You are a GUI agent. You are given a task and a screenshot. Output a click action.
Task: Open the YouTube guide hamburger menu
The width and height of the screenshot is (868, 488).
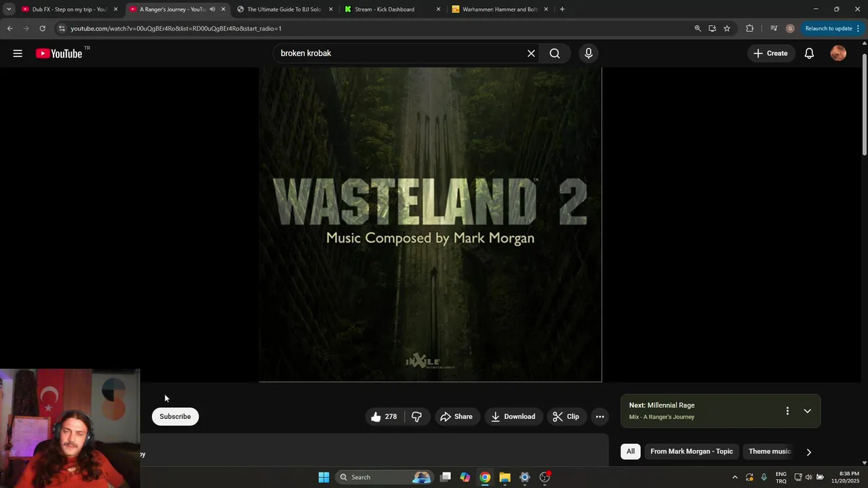(x=18, y=54)
